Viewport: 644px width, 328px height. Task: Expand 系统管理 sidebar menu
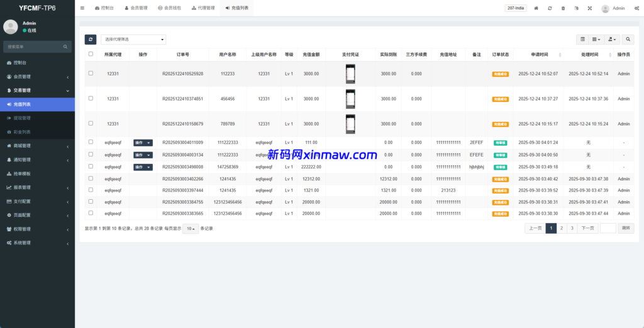click(x=37, y=243)
